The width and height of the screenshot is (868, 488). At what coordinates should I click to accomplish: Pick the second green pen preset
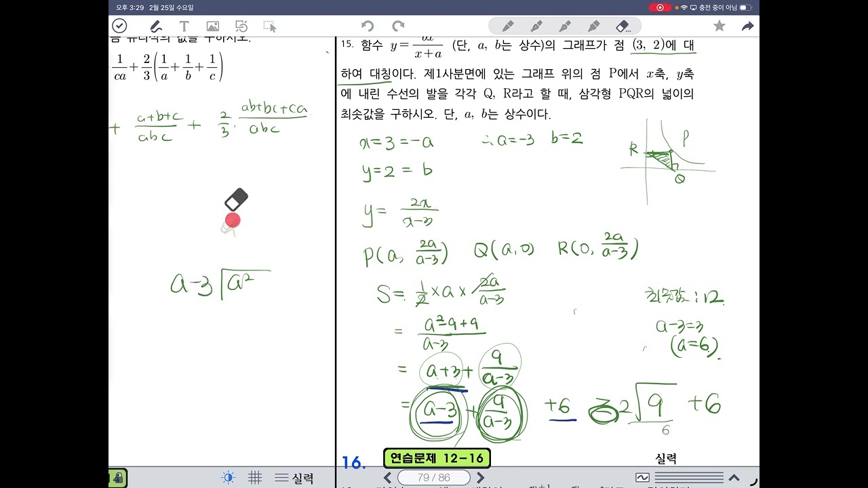click(x=536, y=26)
